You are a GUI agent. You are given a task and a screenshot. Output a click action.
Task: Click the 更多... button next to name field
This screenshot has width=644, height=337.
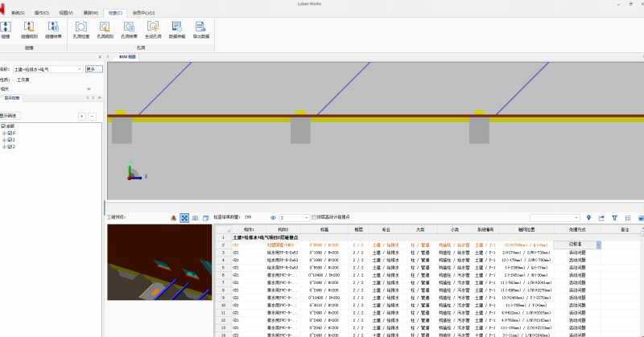click(93, 69)
